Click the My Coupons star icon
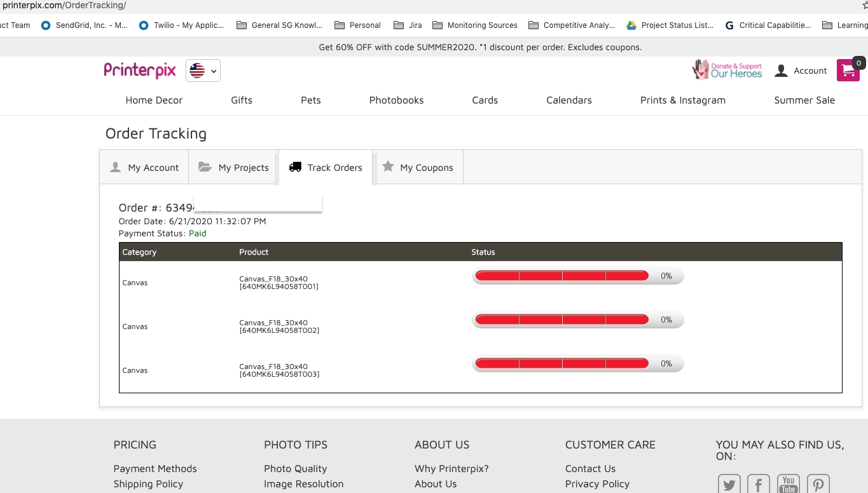This screenshot has height=493, width=868. (388, 166)
